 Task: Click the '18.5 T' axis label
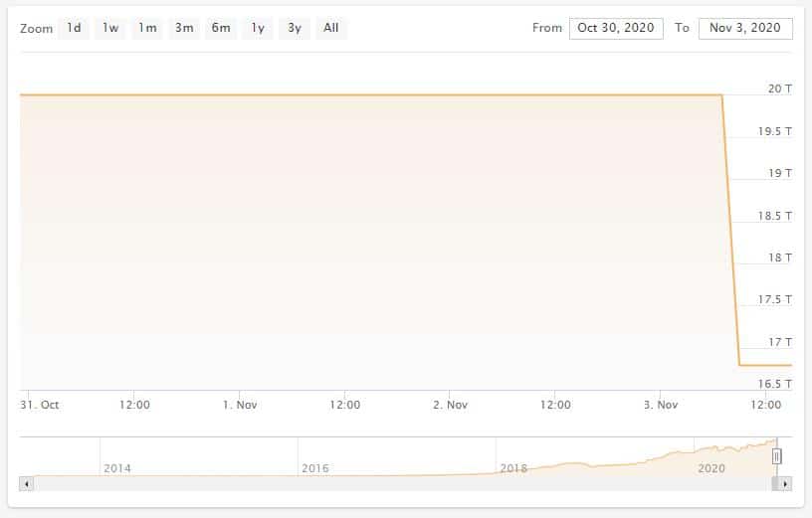(x=775, y=216)
